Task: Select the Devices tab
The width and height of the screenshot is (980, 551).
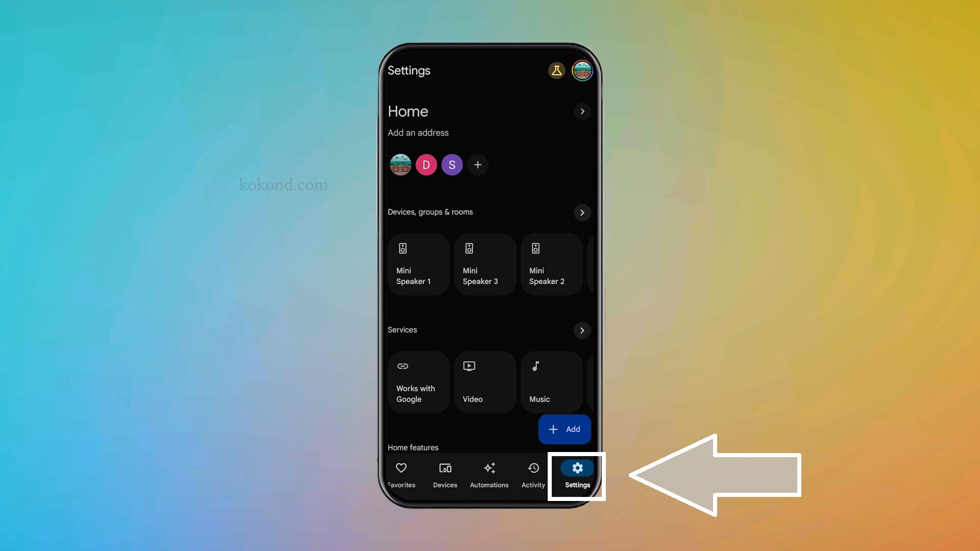Action: pyautogui.click(x=445, y=474)
